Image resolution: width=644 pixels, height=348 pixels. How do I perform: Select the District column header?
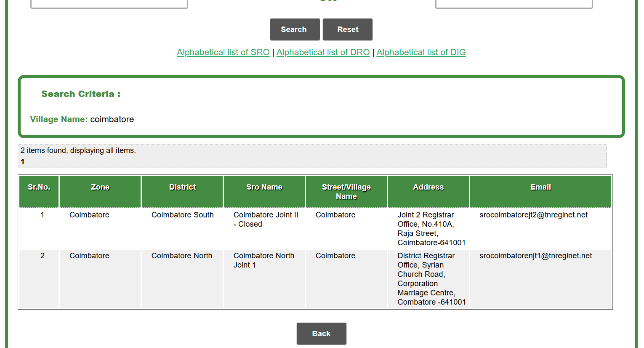click(182, 192)
